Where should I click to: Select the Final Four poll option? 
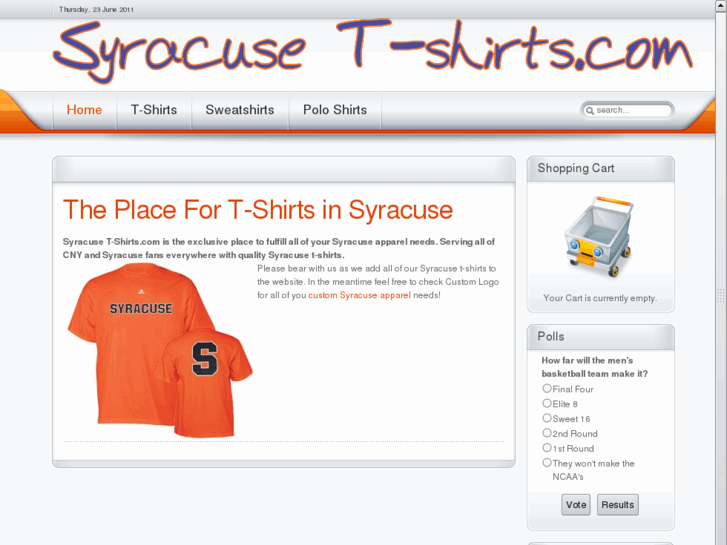547,388
